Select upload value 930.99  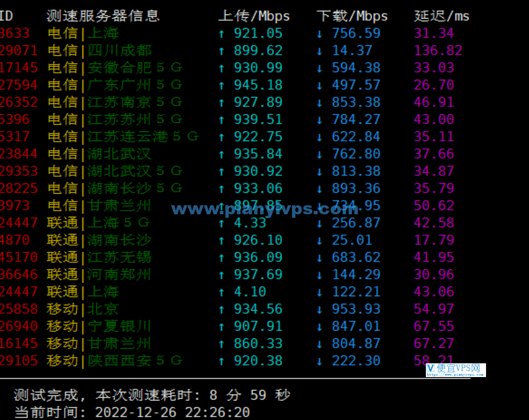pyautogui.click(x=258, y=67)
